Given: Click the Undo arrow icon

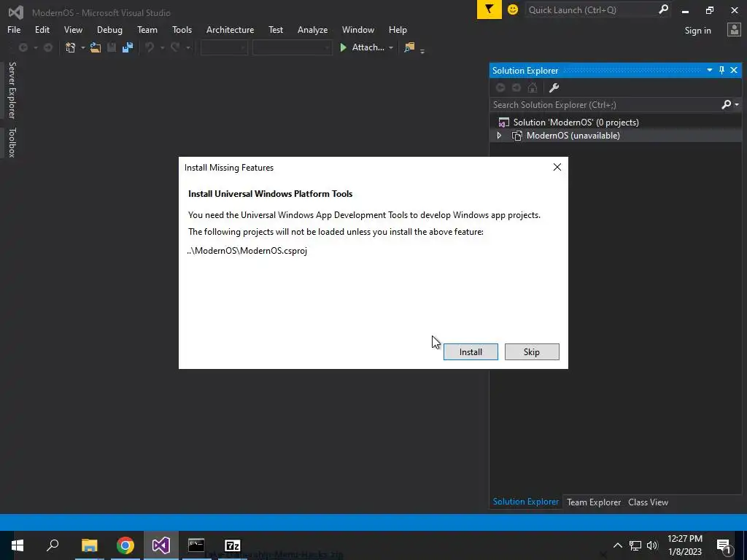Looking at the screenshot, I should (150, 47).
